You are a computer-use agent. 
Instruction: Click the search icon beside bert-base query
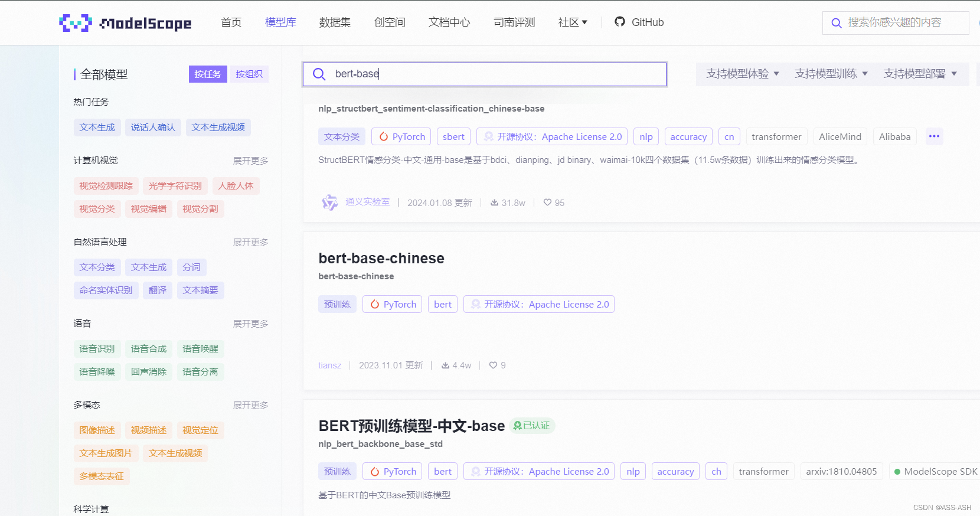tap(319, 74)
